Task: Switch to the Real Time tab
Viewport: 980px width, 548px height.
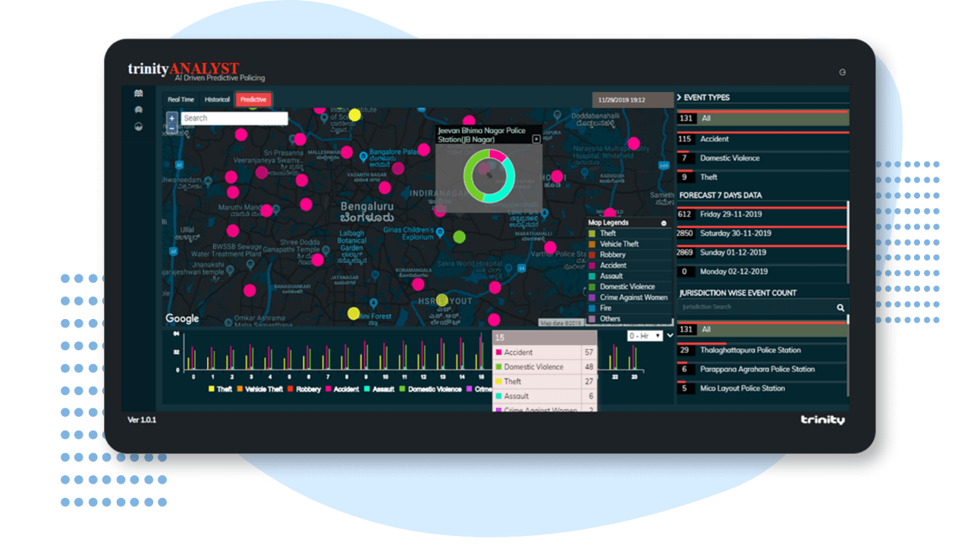Action: [x=181, y=99]
